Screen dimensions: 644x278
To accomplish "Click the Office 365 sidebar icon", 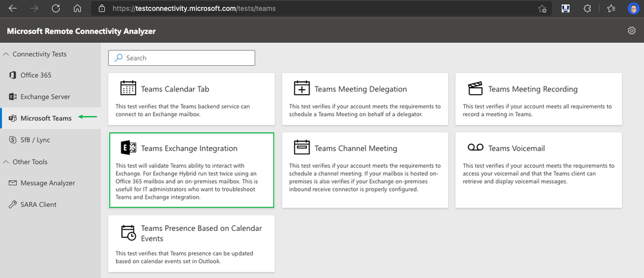I will (x=12, y=75).
